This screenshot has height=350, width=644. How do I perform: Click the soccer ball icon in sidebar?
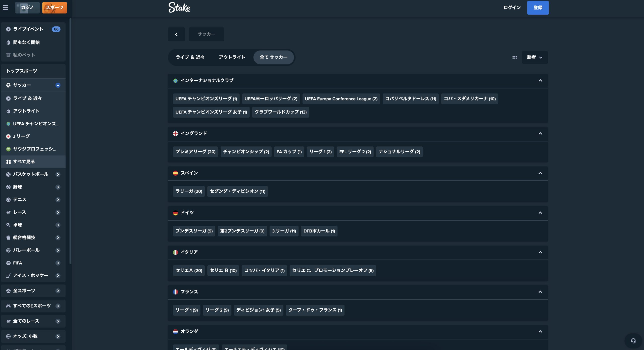pyautogui.click(x=8, y=85)
